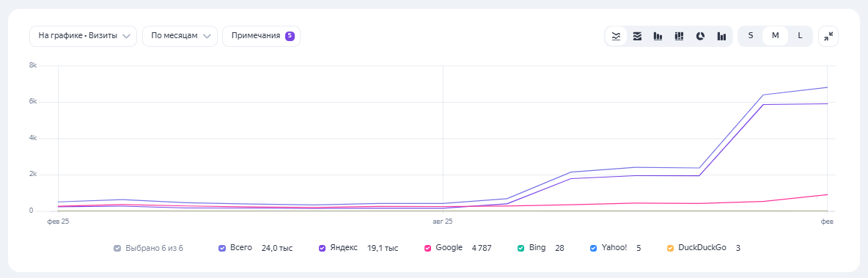Uncheck the 'DuckDuckGo' series checkbox
This screenshot has width=868, height=278.
click(x=670, y=248)
